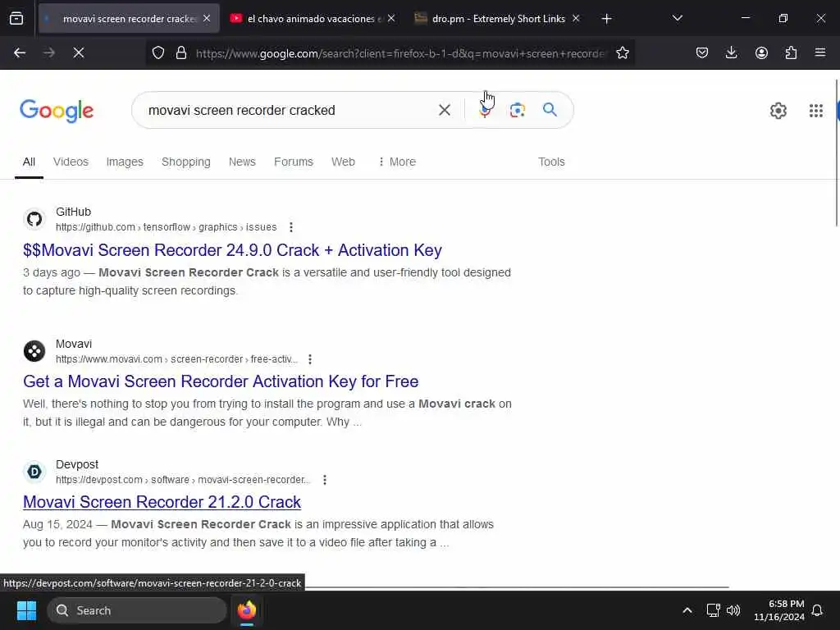
Task: Submit search with magnifier icon
Action: [x=550, y=111]
